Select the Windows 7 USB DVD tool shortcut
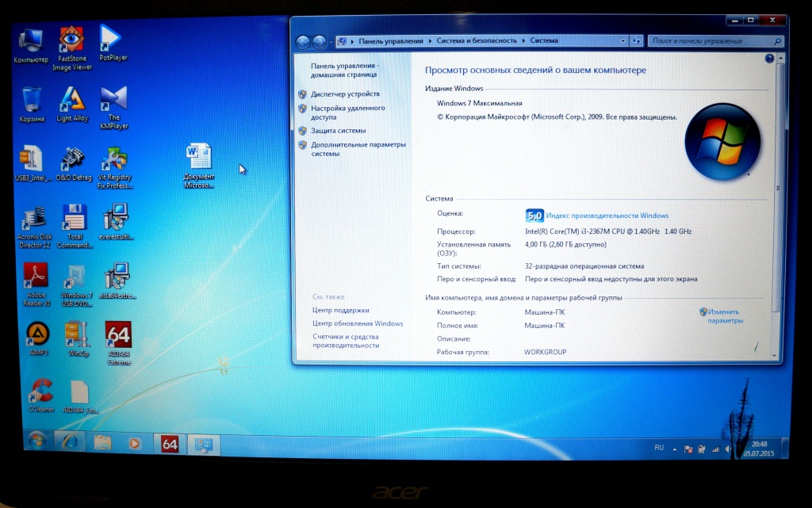Screen dimensions: 812x508 click(x=76, y=286)
